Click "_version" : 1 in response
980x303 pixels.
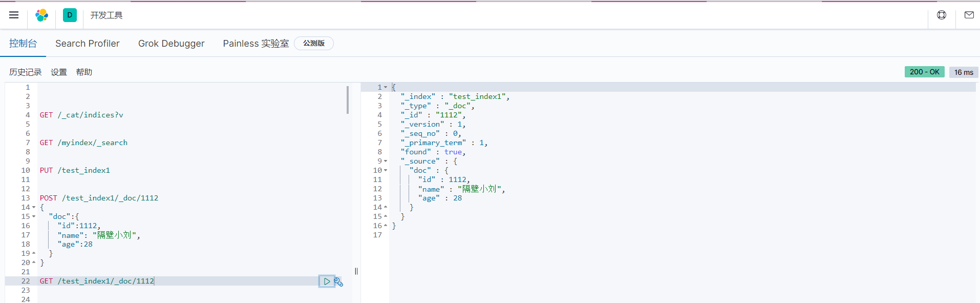(433, 124)
